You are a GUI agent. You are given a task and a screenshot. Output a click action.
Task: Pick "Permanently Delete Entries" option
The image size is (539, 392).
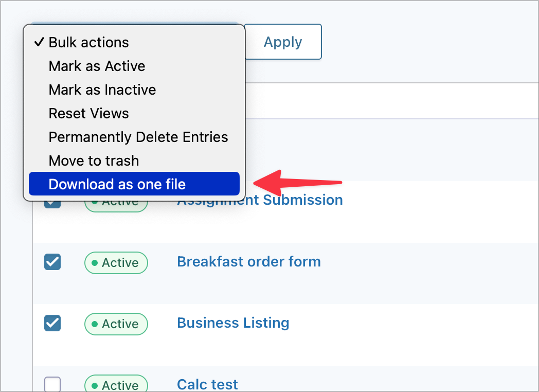point(138,137)
